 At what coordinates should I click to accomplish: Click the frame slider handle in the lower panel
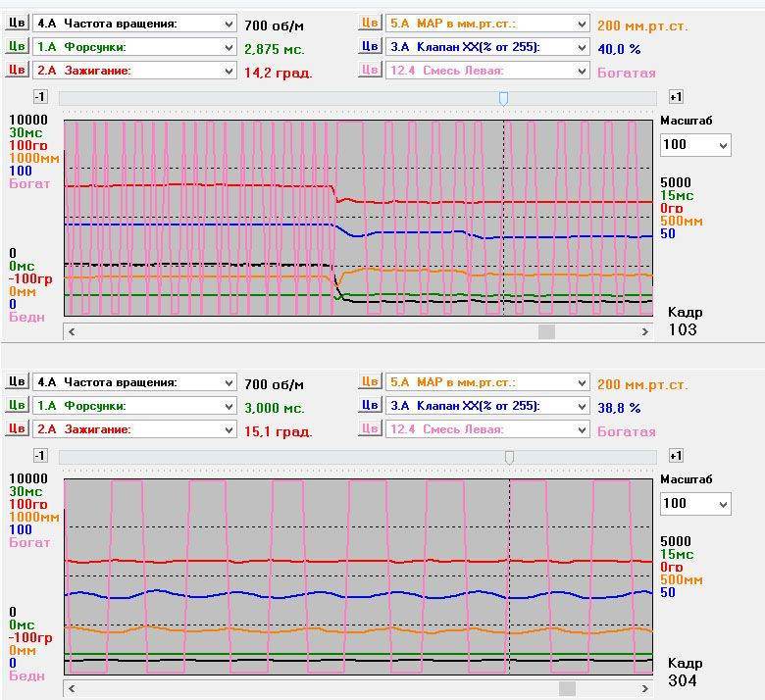point(509,457)
